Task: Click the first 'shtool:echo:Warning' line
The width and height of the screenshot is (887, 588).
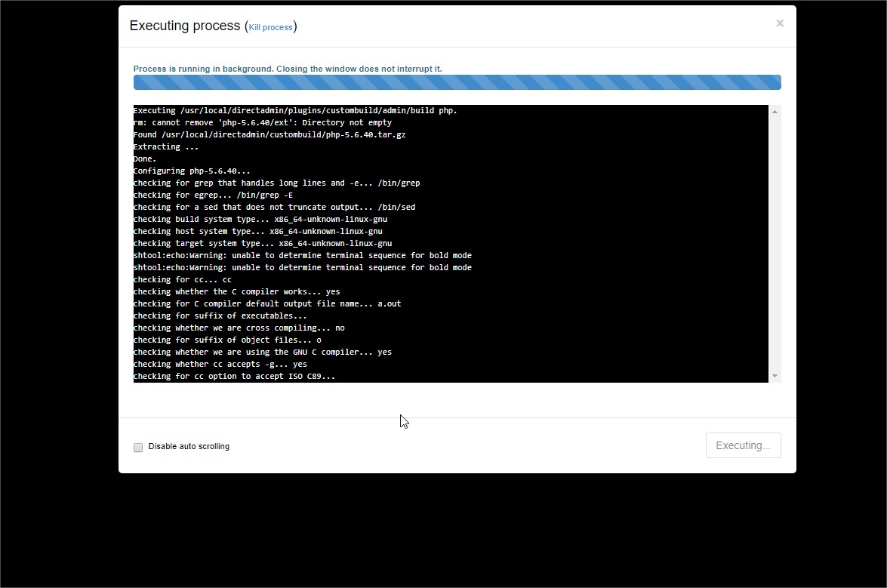Action: 303,256
